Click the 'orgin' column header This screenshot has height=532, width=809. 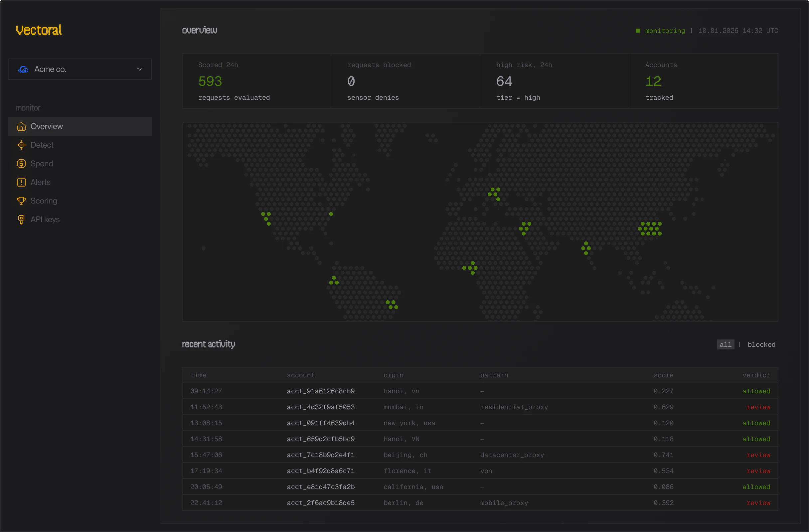click(x=393, y=375)
